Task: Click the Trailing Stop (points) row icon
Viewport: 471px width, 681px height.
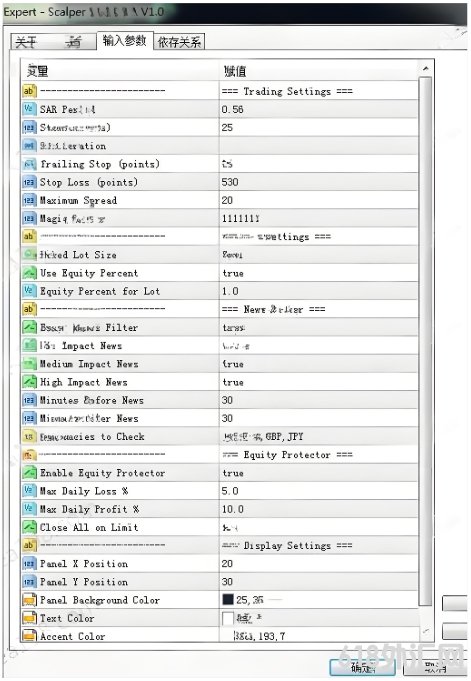Action: point(29,164)
